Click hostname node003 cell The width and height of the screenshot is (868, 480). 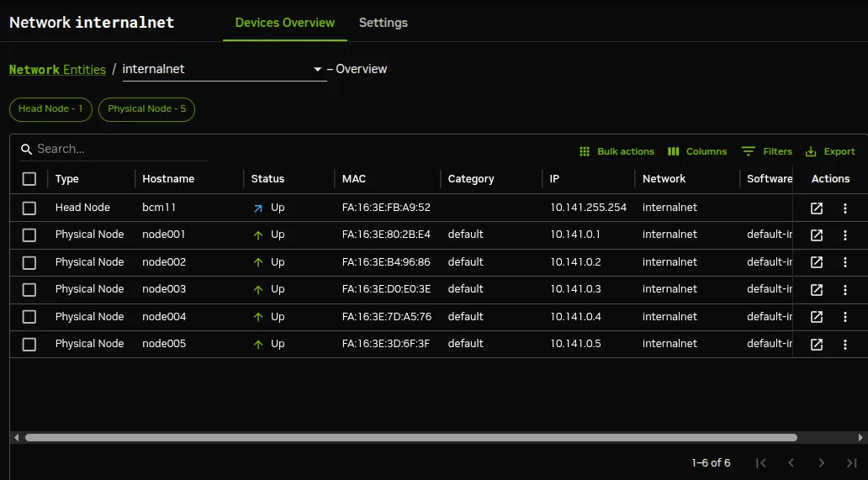(164, 289)
